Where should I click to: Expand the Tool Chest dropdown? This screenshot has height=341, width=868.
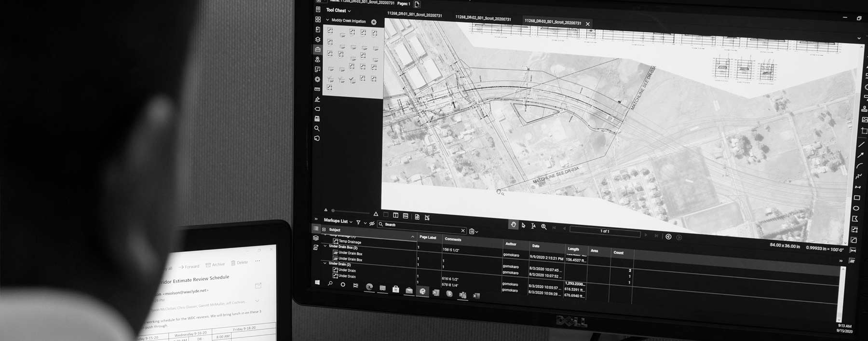coord(349,11)
